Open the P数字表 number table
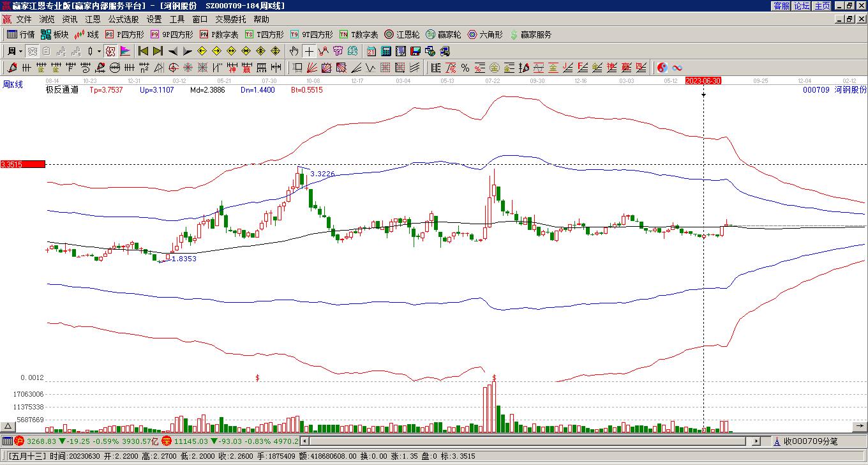Viewport: 868px width, 465px height. 219,34
